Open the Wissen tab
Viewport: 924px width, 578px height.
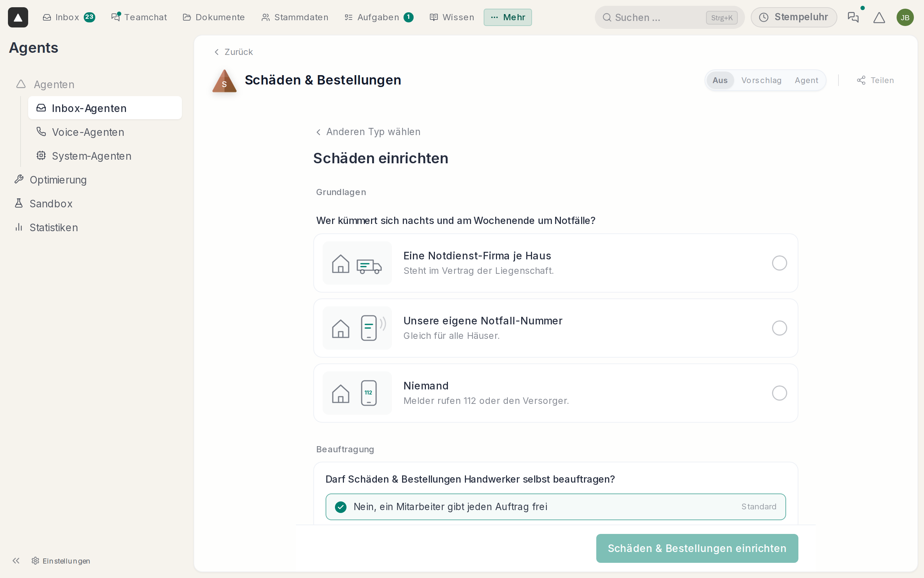tap(452, 17)
